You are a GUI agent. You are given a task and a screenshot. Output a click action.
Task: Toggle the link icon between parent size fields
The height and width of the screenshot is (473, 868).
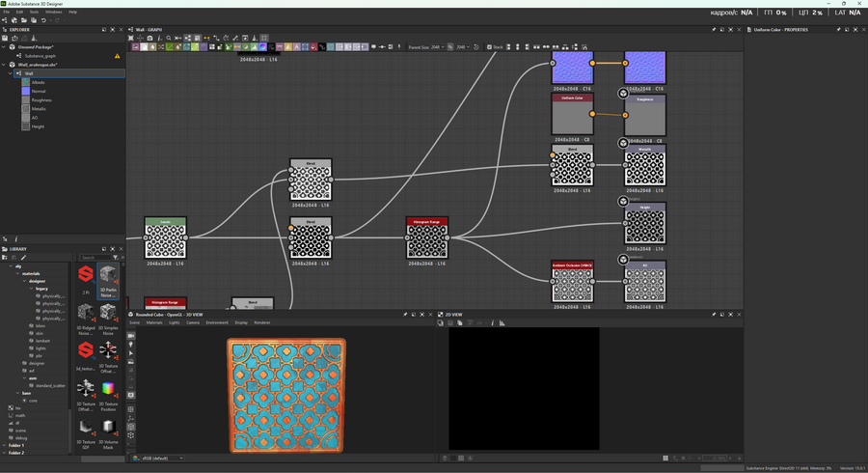[x=451, y=46]
